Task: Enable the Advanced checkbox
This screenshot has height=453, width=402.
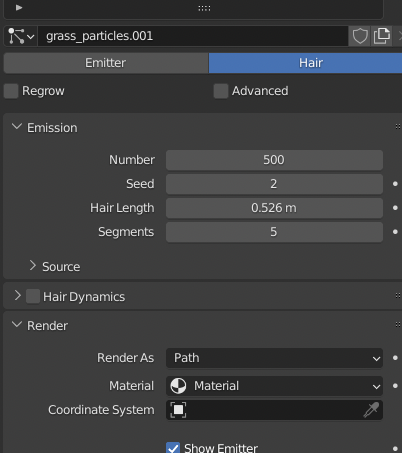Action: coord(221,91)
